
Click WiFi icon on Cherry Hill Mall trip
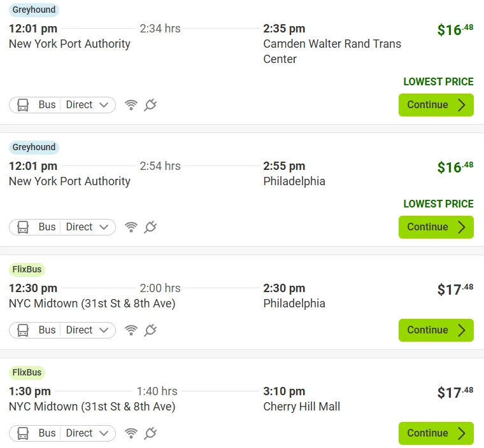[x=131, y=433]
